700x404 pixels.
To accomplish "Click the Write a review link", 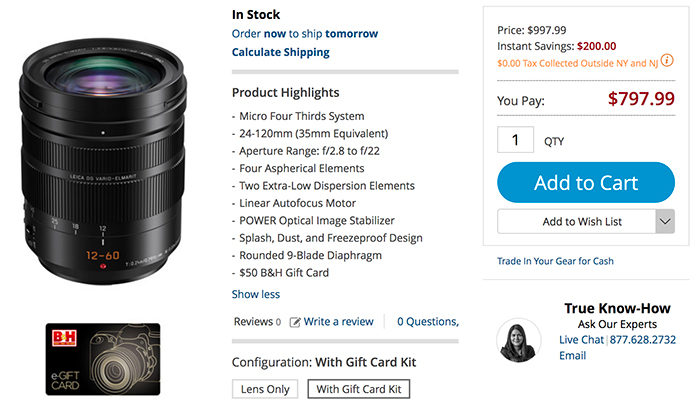I will click(x=339, y=322).
